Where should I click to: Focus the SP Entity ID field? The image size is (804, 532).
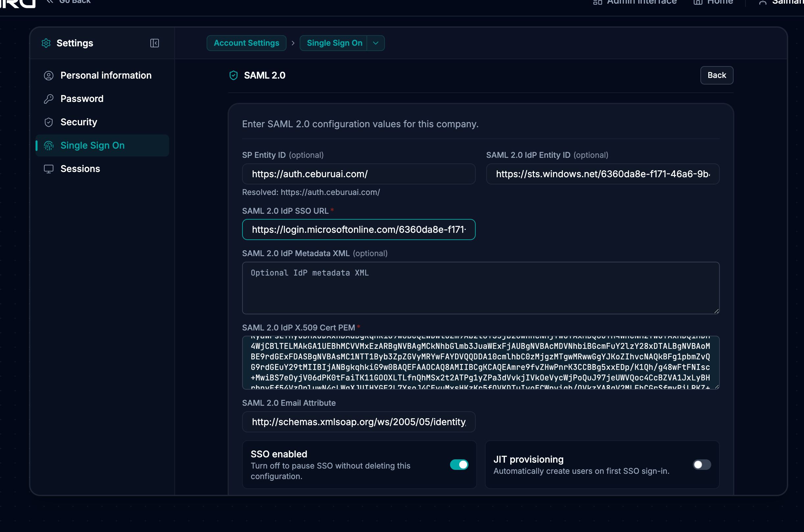[x=359, y=174]
